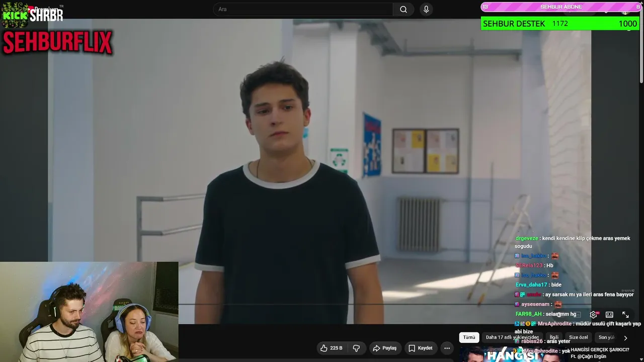Share the video via Paylaş
This screenshot has height=362, width=644.
[x=385, y=348]
